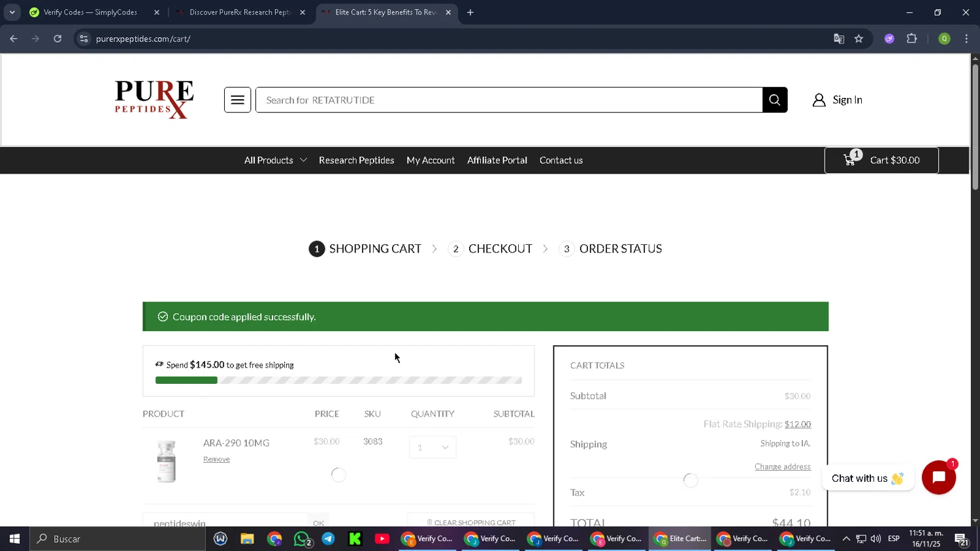Viewport: 980px width, 551px height.
Task: Open WhatsApp from the taskbar
Action: point(302,539)
